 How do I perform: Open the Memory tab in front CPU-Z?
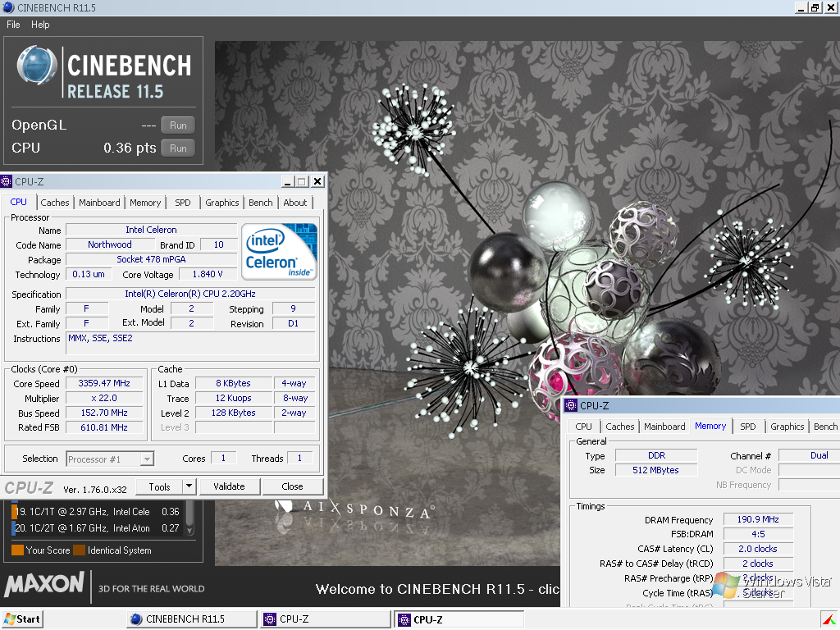tap(145, 203)
